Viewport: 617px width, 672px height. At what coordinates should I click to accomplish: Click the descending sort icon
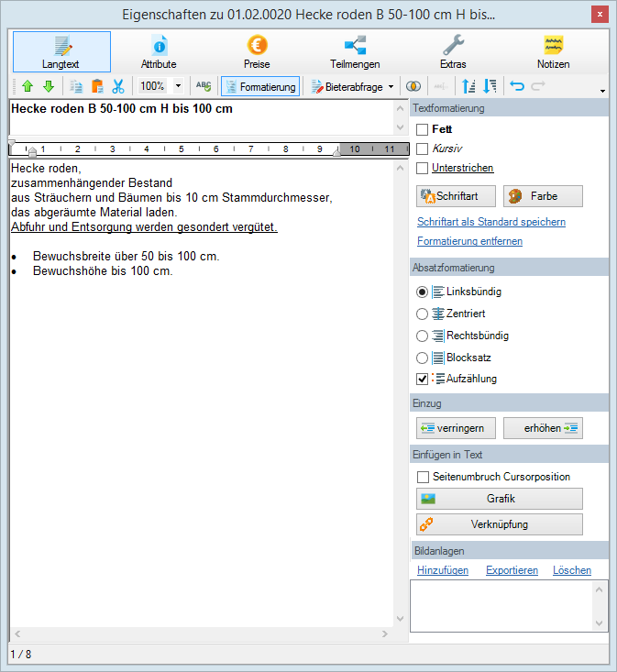tap(490, 86)
